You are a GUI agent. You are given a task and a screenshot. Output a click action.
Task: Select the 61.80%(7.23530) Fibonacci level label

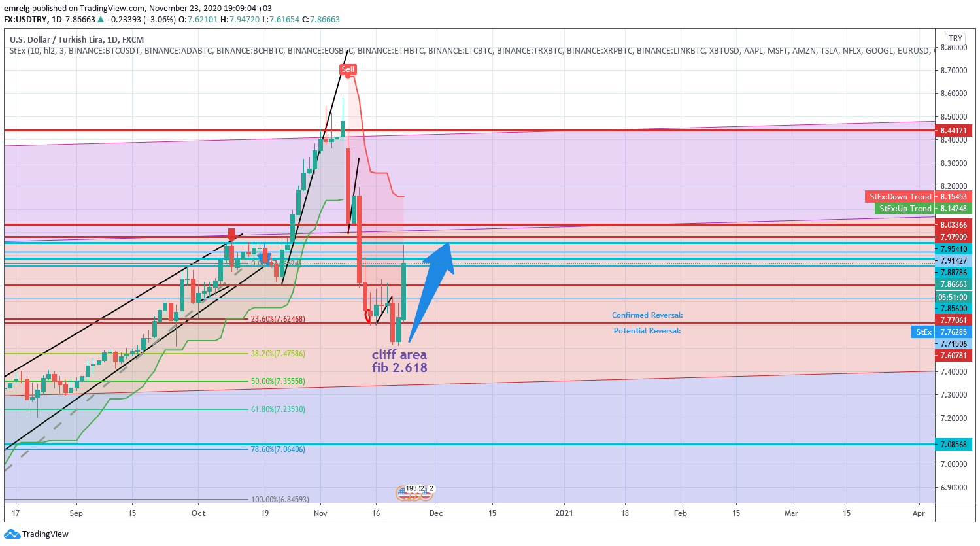click(x=278, y=409)
